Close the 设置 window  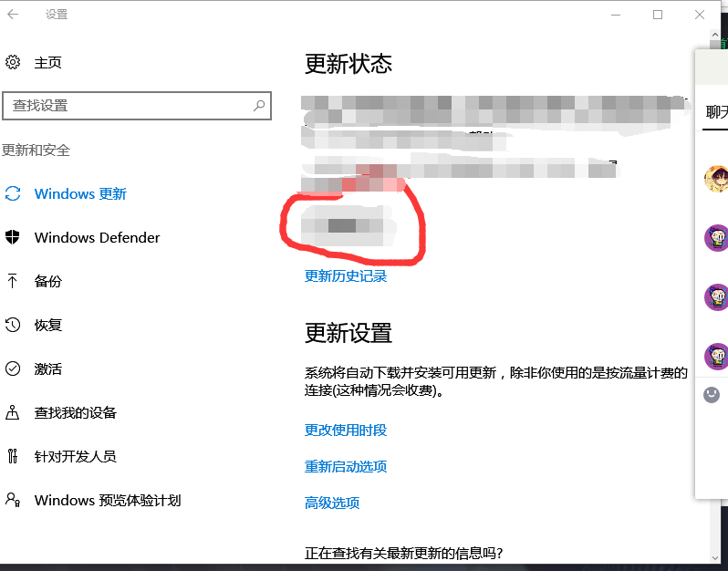[x=700, y=15]
